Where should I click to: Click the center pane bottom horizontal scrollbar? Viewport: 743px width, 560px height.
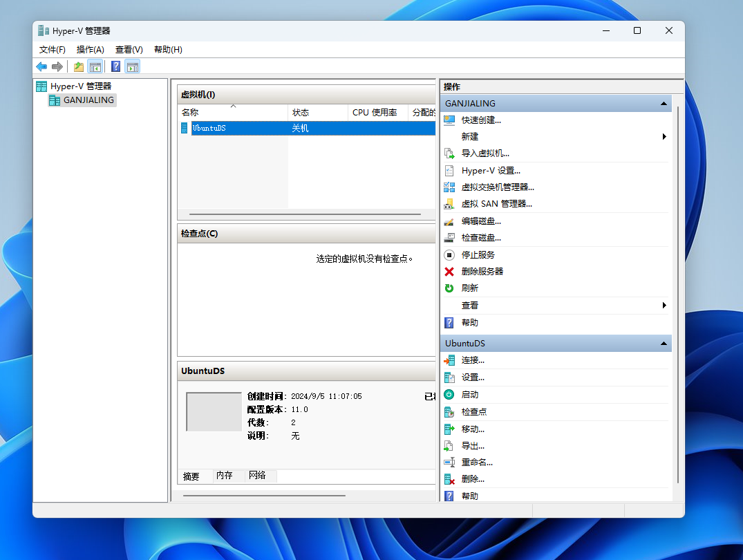tap(264, 496)
